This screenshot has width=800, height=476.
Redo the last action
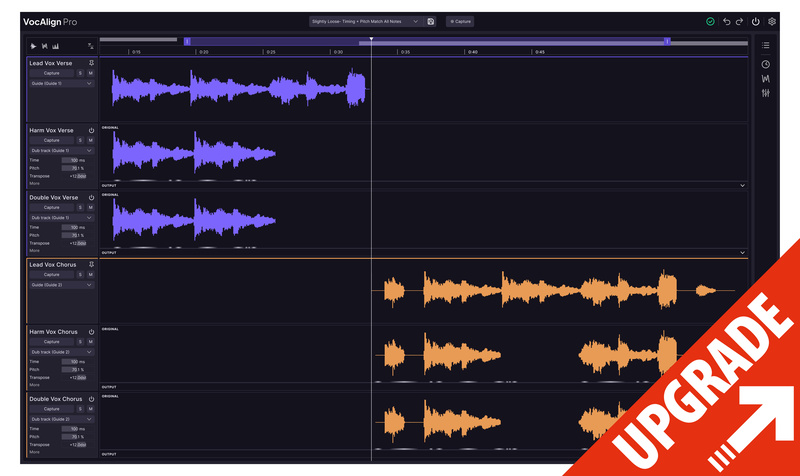tap(739, 21)
